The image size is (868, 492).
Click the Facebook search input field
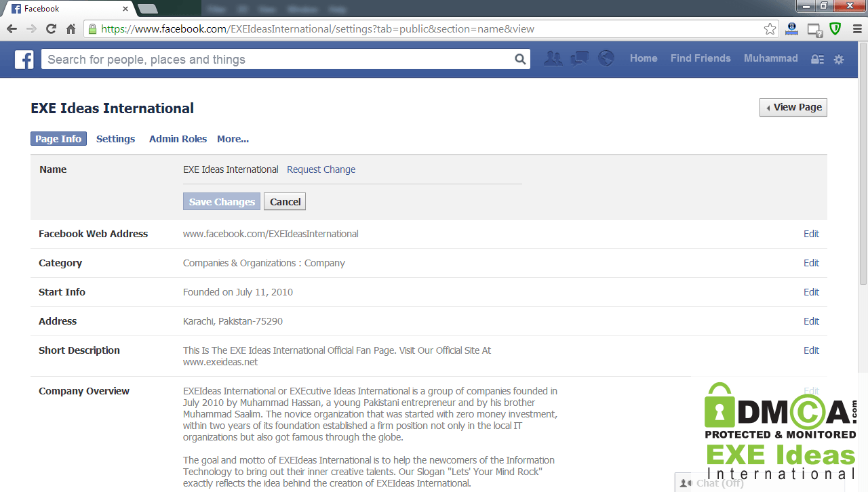click(x=278, y=60)
